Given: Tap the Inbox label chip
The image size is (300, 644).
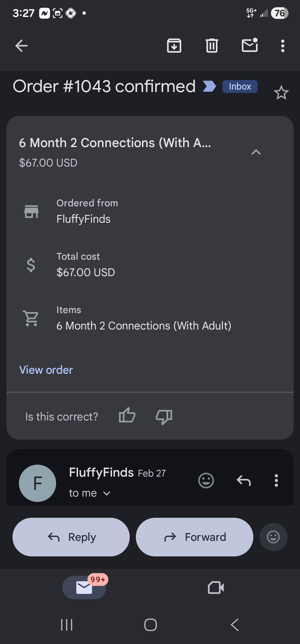Looking at the screenshot, I should (240, 86).
